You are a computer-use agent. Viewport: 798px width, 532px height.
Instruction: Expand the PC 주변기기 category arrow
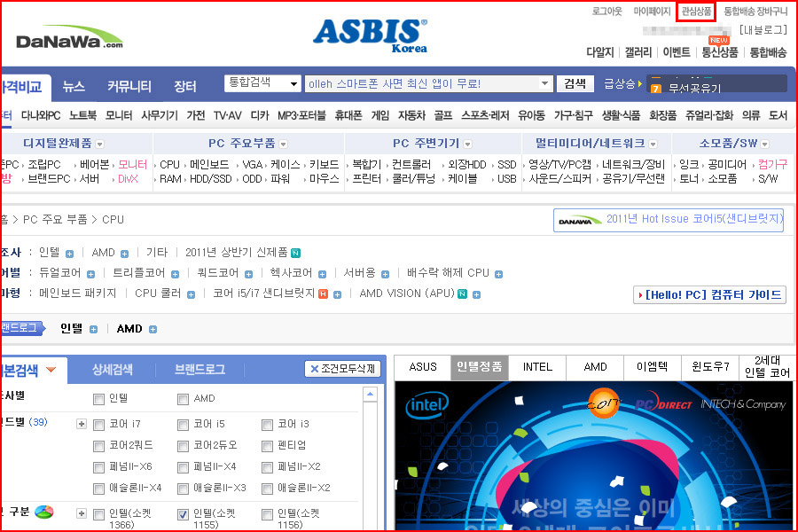(467, 145)
